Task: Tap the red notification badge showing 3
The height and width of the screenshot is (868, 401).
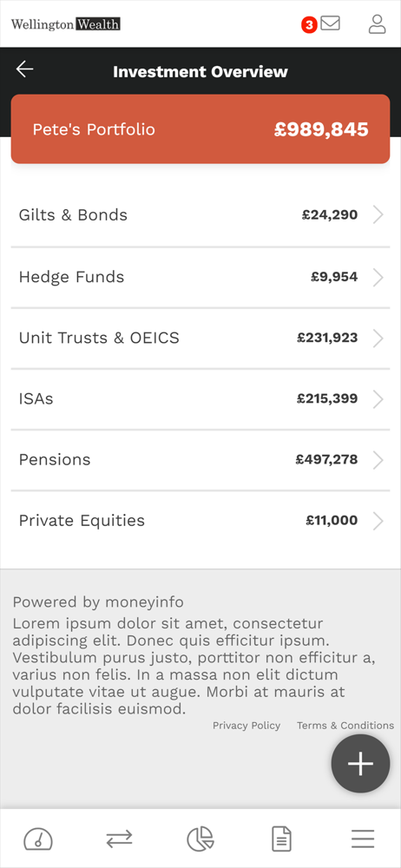Action: point(309,25)
